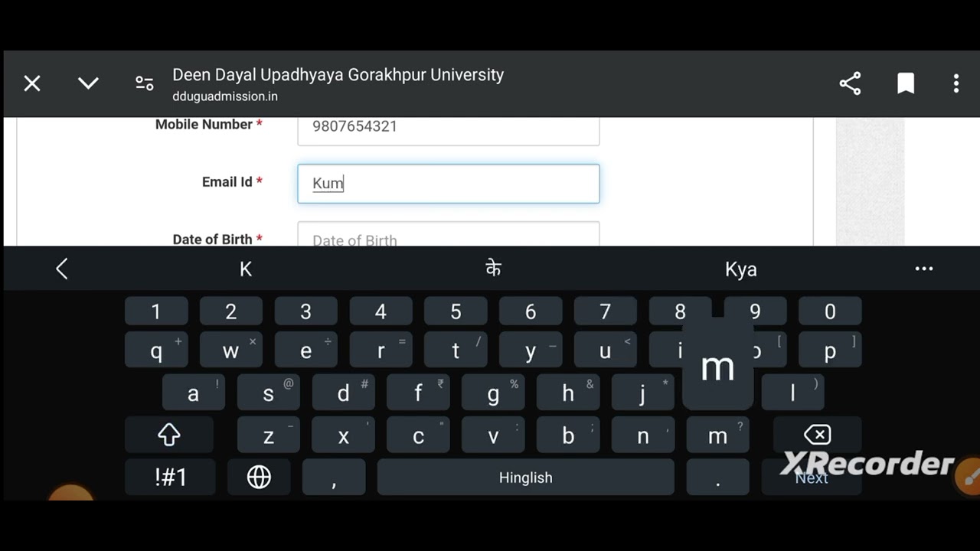Tap the e key
The width and height of the screenshot is (980, 551).
(306, 350)
